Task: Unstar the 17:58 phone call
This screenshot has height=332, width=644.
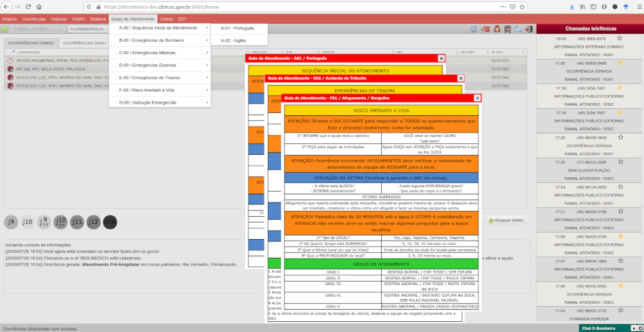Action: pyautogui.click(x=620, y=63)
